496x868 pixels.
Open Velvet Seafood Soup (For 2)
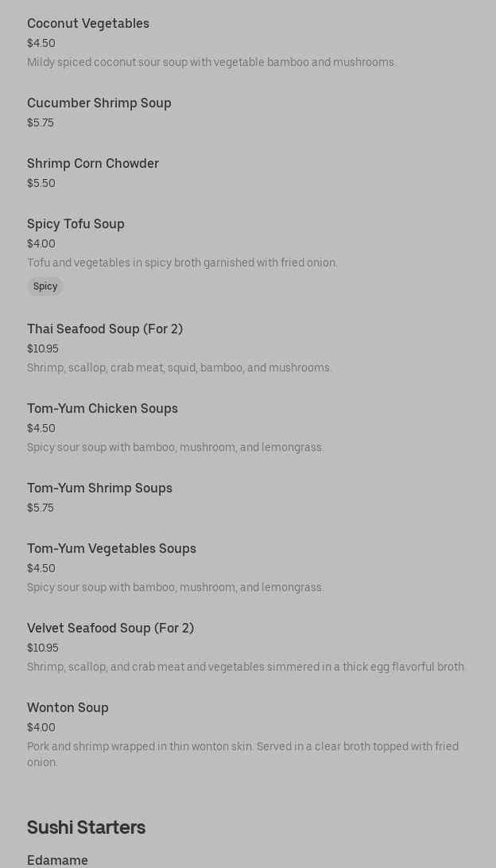110,629
